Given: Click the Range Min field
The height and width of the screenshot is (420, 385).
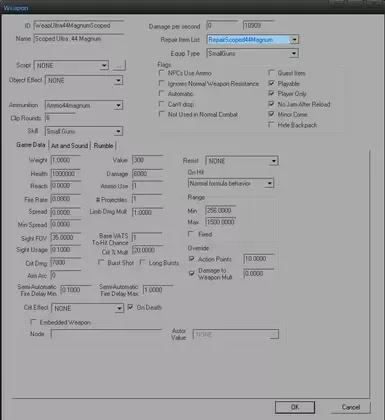Looking at the screenshot, I should click(x=220, y=211).
